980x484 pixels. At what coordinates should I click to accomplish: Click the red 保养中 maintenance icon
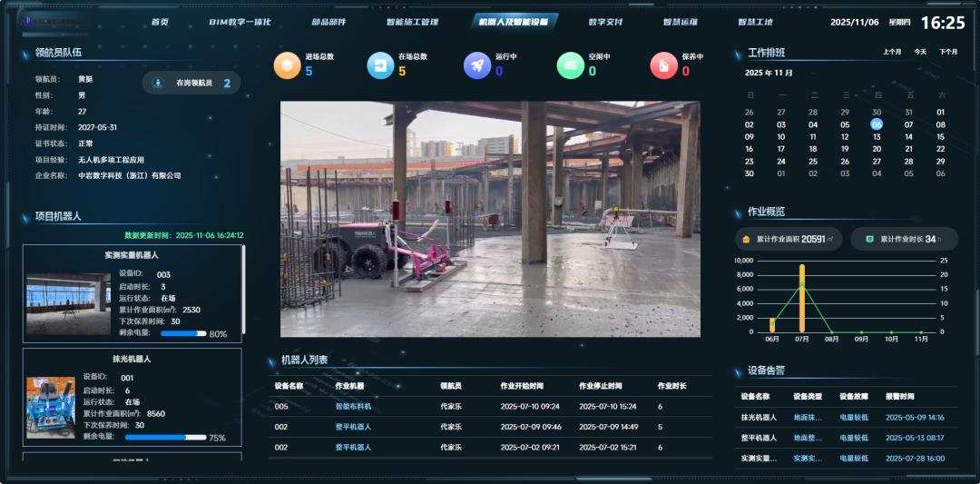[663, 65]
